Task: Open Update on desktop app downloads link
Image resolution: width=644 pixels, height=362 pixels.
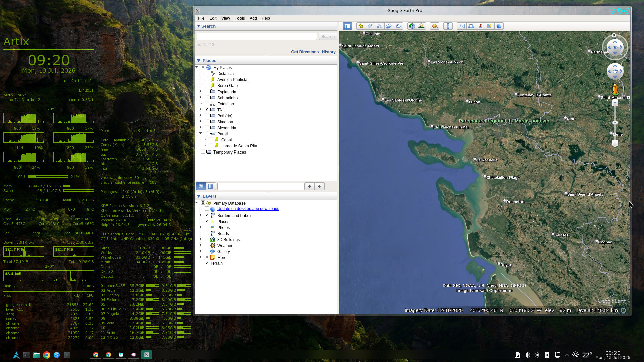Action: pos(248,209)
